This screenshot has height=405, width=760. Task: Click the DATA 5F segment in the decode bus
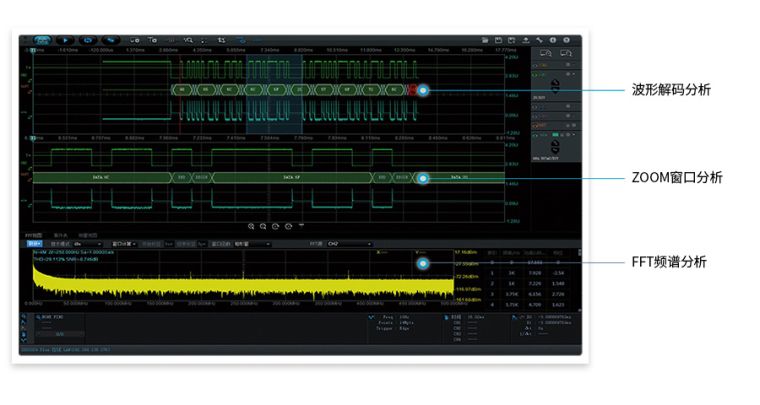(x=290, y=177)
